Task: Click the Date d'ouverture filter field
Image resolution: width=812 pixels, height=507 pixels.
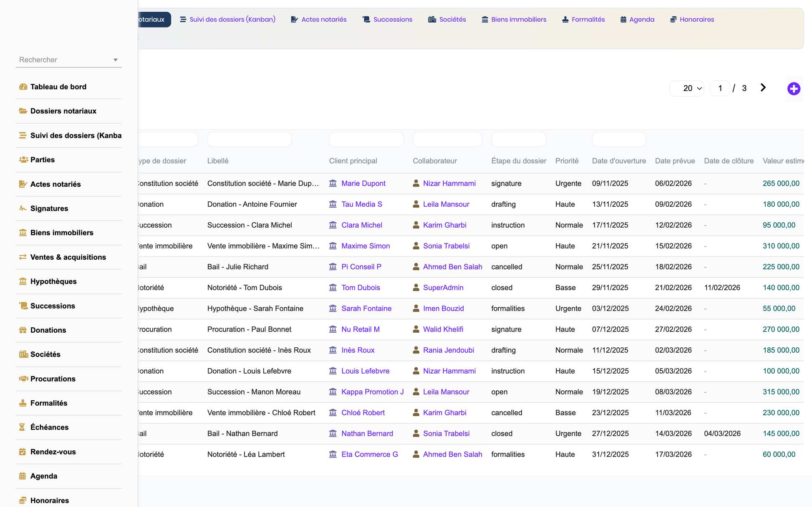Action: click(619, 139)
